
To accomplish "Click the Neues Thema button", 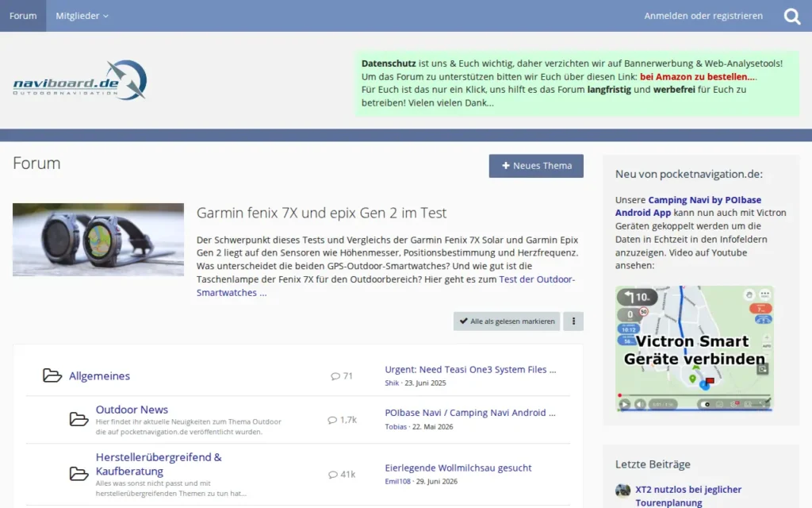I will (x=536, y=166).
